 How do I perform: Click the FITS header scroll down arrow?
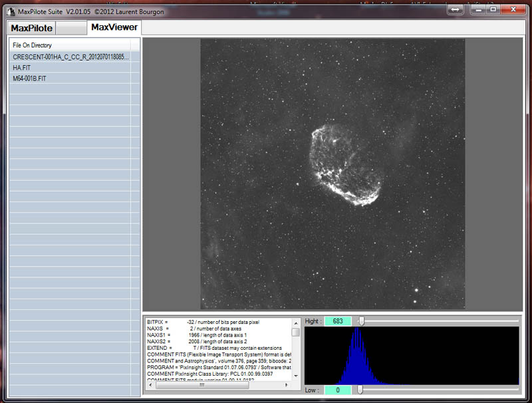pyautogui.click(x=296, y=376)
